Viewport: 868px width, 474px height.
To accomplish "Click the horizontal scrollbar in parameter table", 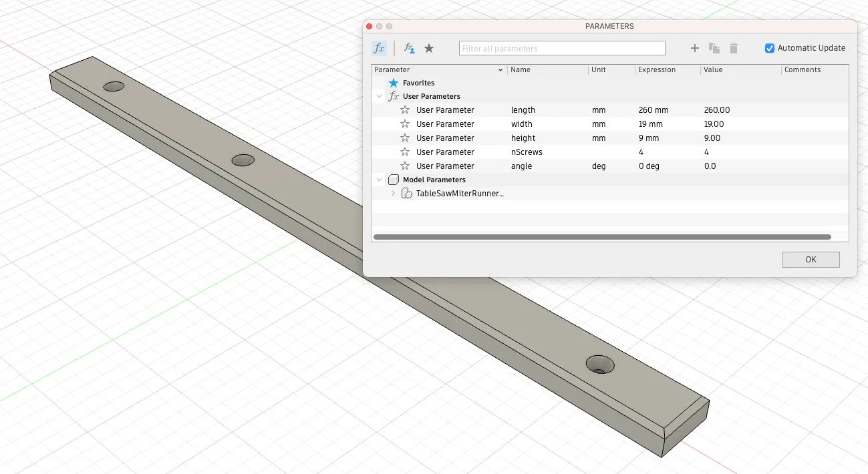I will coord(601,237).
